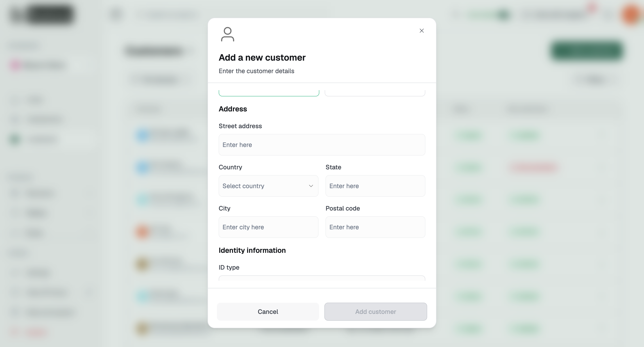Screen dimensions: 644x347
Task: Click the cut-off field beside the green-outlined one
Action: coord(375,93)
